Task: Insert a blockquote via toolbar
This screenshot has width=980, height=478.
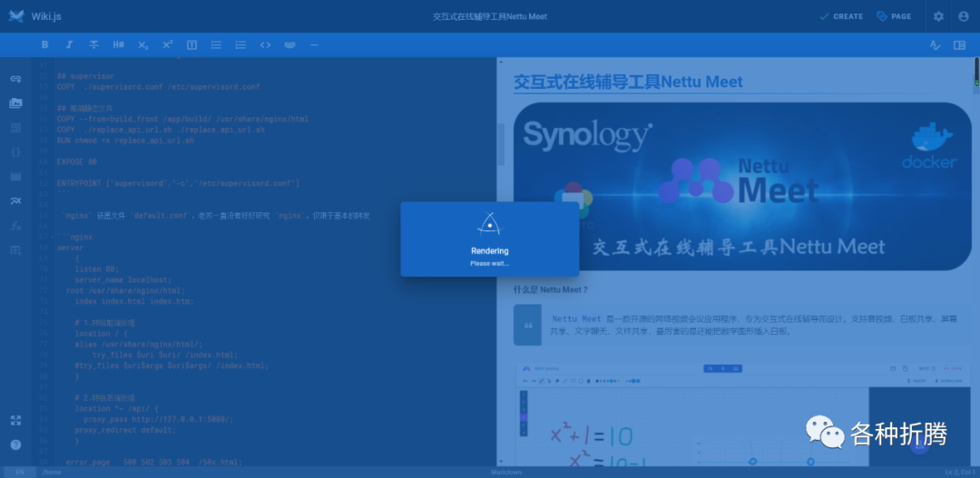Action: pos(191,45)
